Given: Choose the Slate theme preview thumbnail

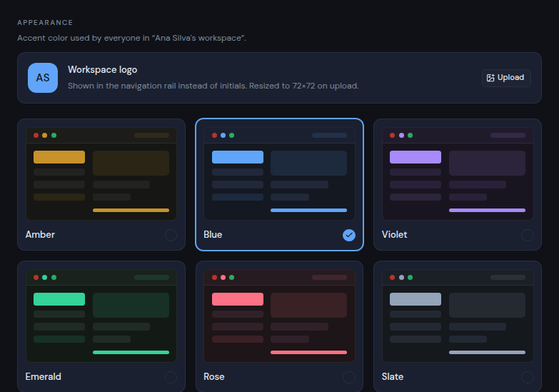Looking at the screenshot, I should (458, 316).
